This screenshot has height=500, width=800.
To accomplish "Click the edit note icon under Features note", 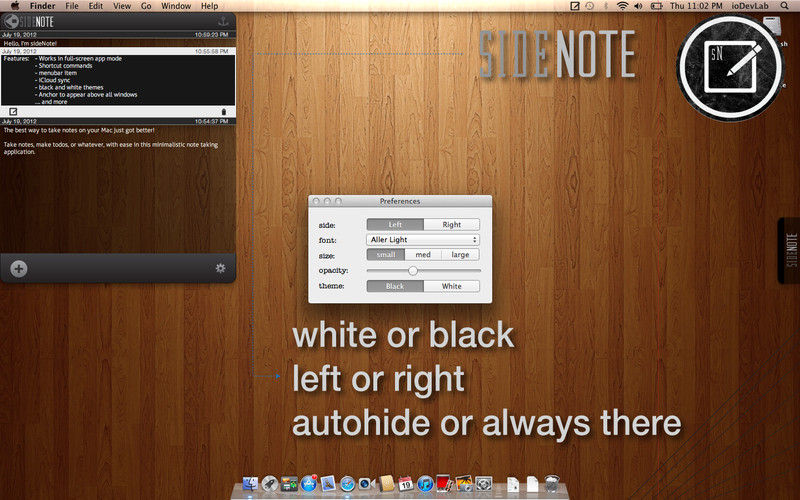I will pyautogui.click(x=13, y=111).
